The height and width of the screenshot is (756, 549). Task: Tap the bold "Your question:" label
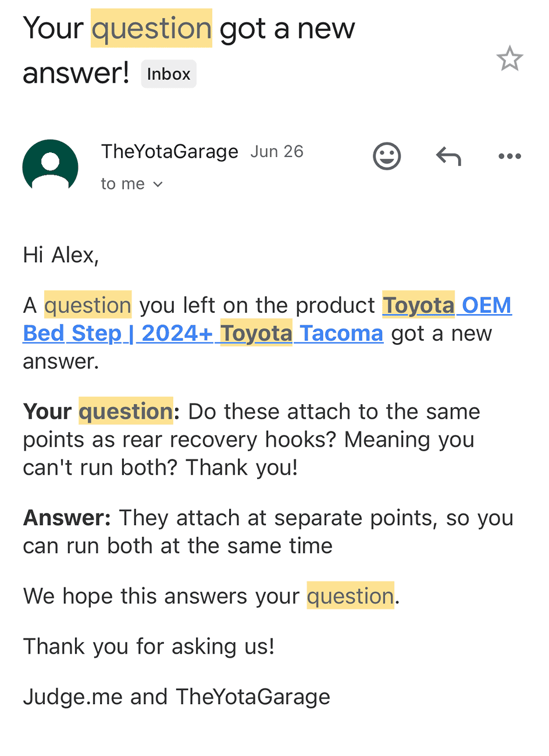point(102,412)
